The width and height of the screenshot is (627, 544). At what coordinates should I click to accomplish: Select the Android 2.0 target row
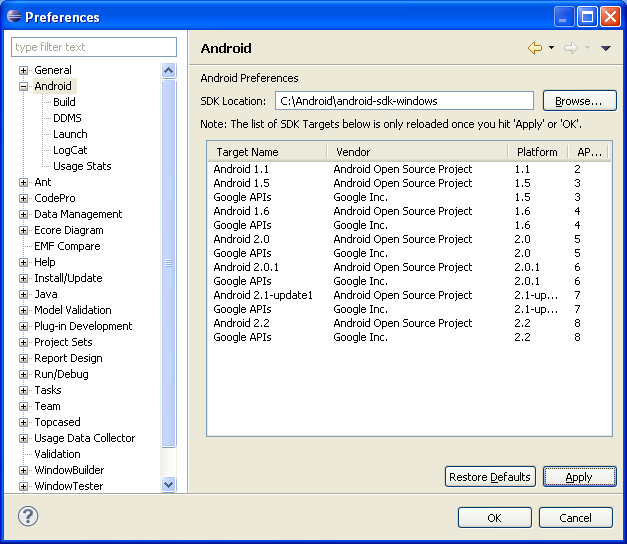(409, 239)
